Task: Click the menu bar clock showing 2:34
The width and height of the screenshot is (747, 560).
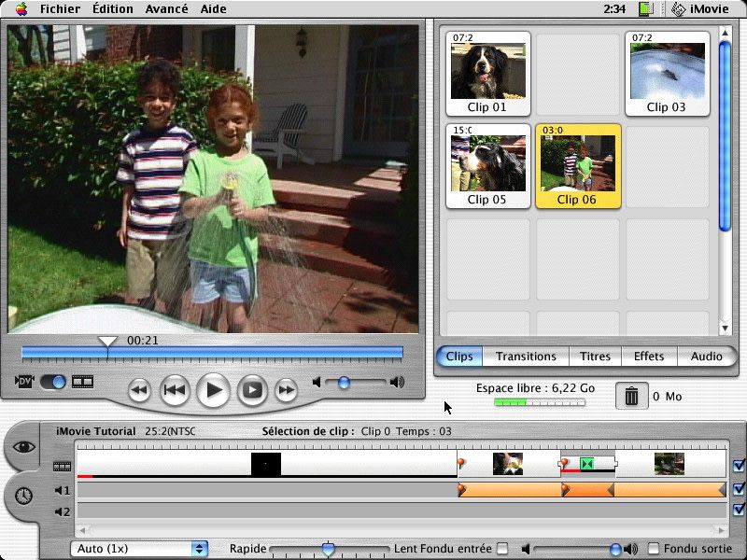Action: (x=614, y=8)
